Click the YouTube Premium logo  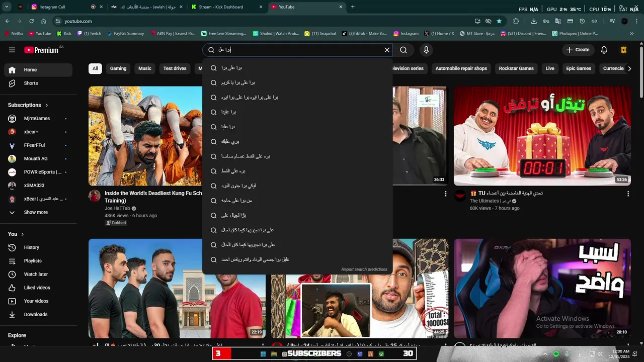(x=41, y=50)
